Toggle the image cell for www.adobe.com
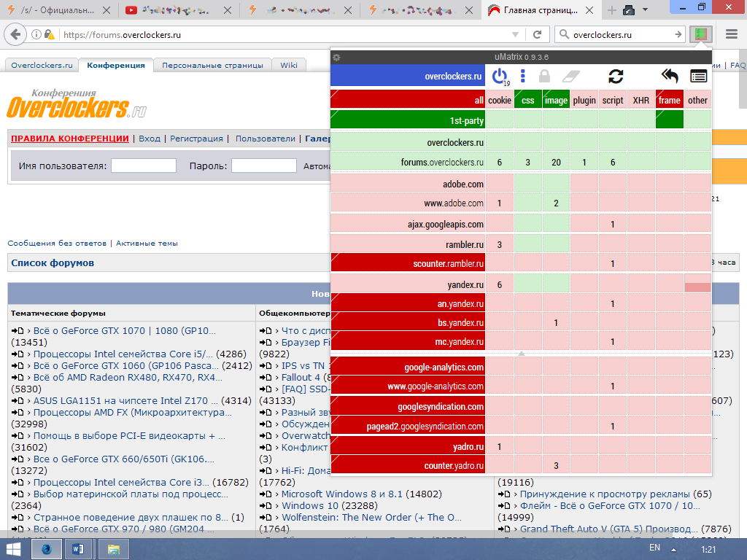The image size is (747, 560). pyautogui.click(x=556, y=203)
